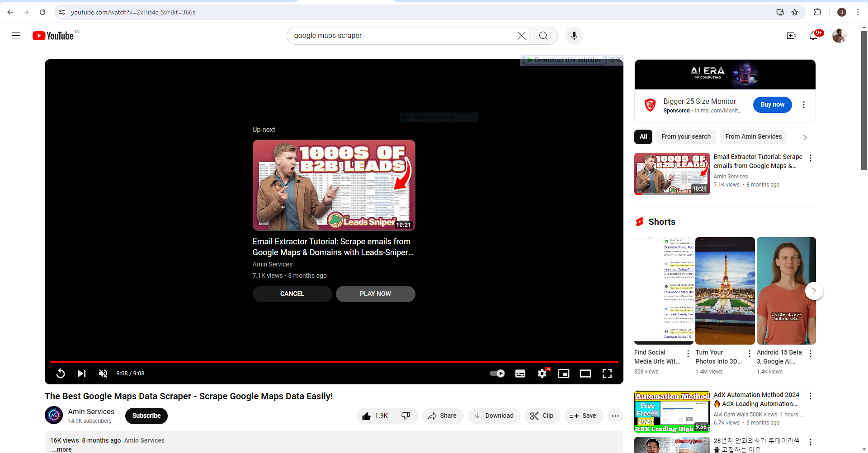Click the video progress bar
This screenshot has height=453, width=868.
(x=334, y=362)
